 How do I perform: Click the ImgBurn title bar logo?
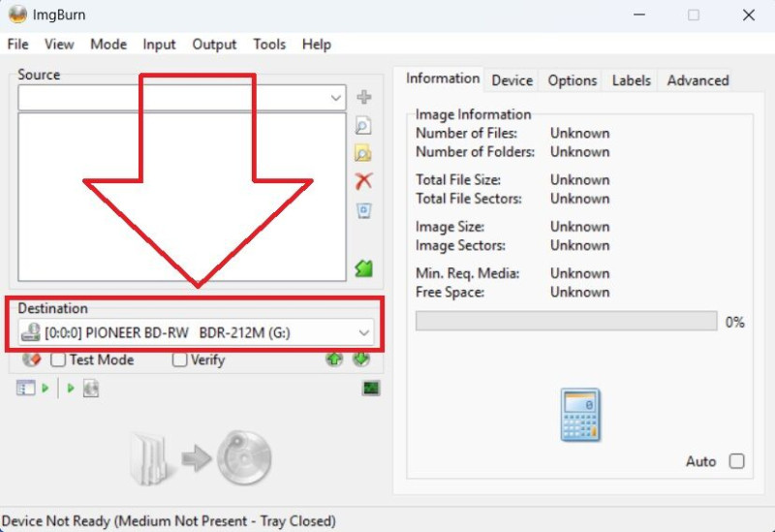tap(17, 15)
